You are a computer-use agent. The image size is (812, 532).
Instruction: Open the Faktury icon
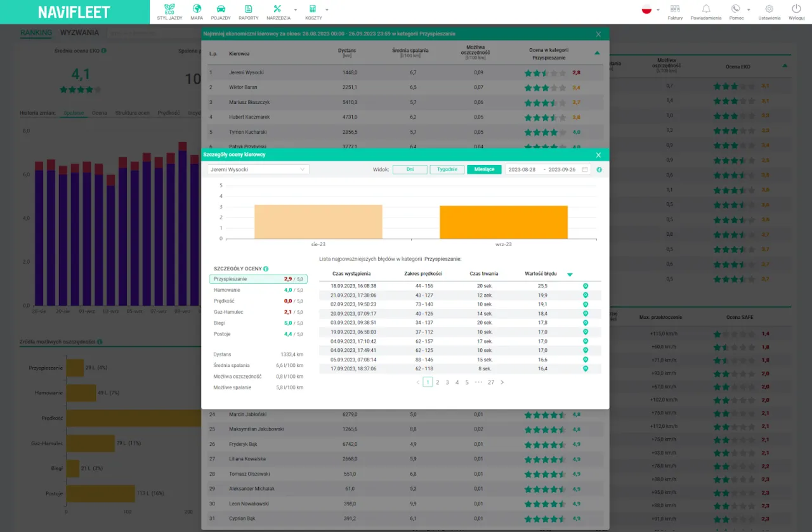(x=675, y=10)
